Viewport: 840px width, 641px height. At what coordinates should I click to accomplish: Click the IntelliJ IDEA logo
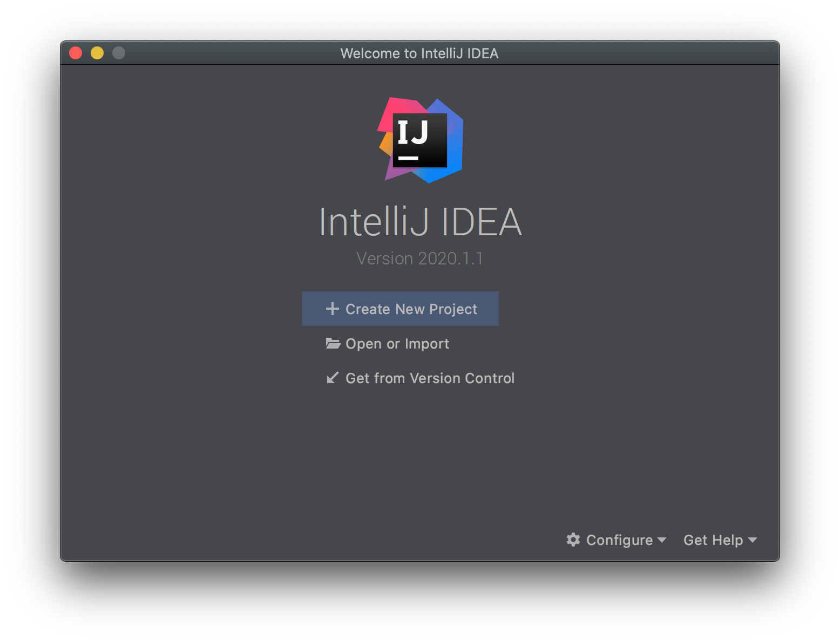(420, 140)
